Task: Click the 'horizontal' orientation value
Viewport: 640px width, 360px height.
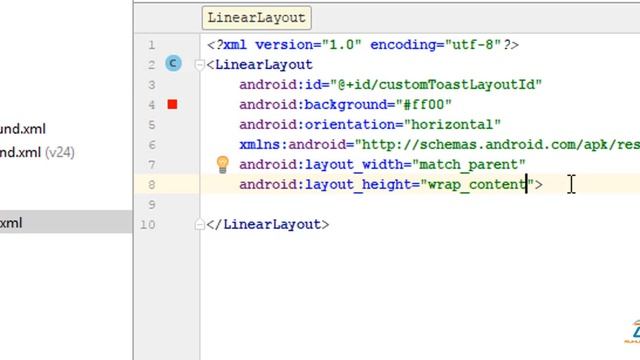Action: [452, 124]
